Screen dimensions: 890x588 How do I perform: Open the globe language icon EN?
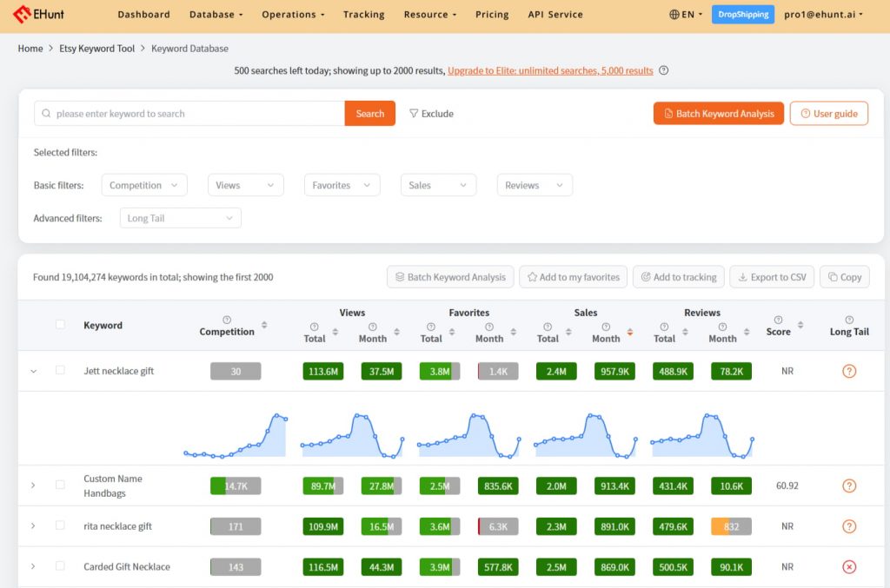686,14
